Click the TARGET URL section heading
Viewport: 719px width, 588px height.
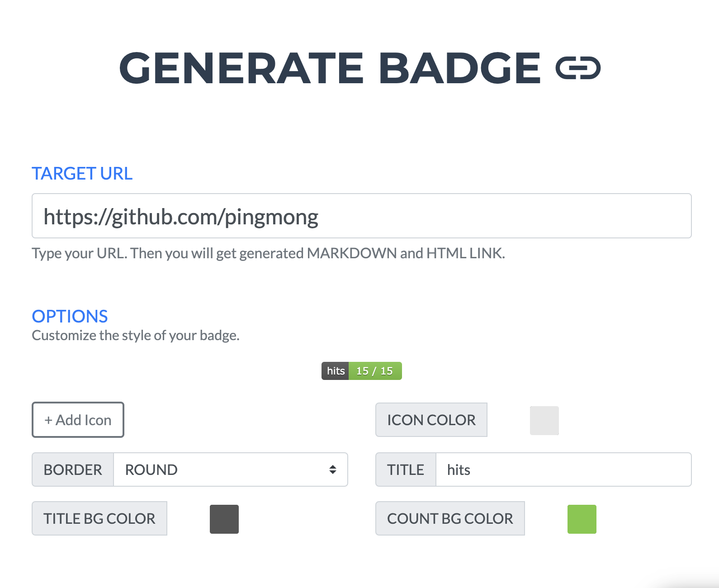(x=82, y=174)
